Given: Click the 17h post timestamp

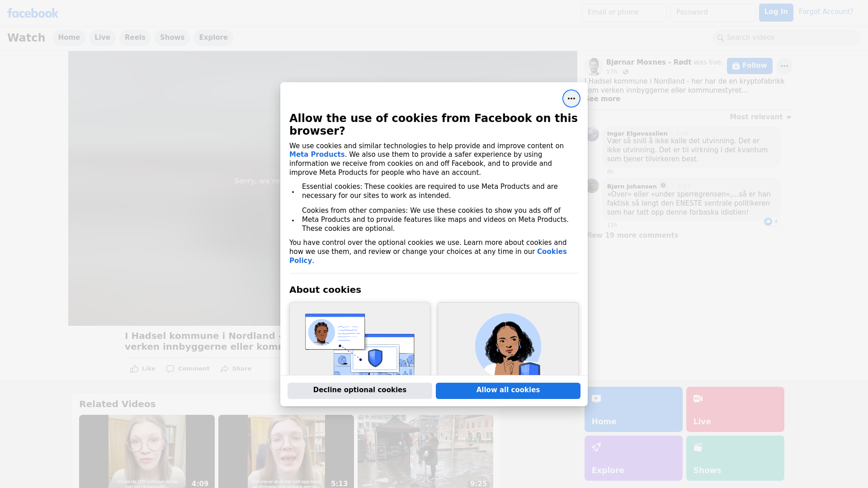Looking at the screenshot, I should click(x=612, y=72).
